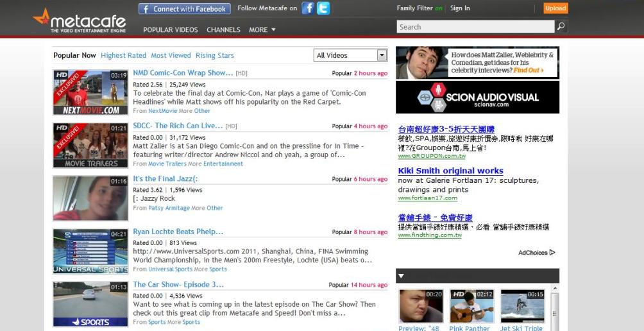Play Movie Trailers exclusive thumbnail
The width and height of the screenshot is (644, 331).
click(x=90, y=146)
